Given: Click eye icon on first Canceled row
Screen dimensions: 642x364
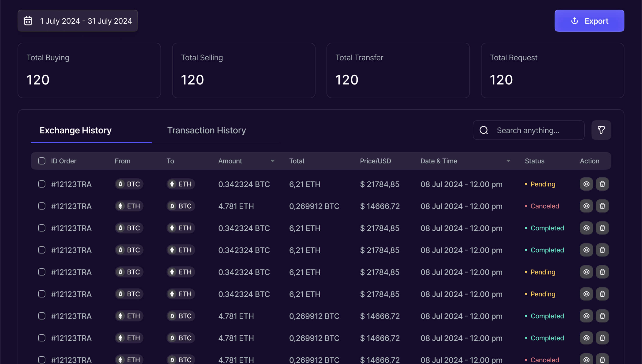Looking at the screenshot, I should 586,206.
